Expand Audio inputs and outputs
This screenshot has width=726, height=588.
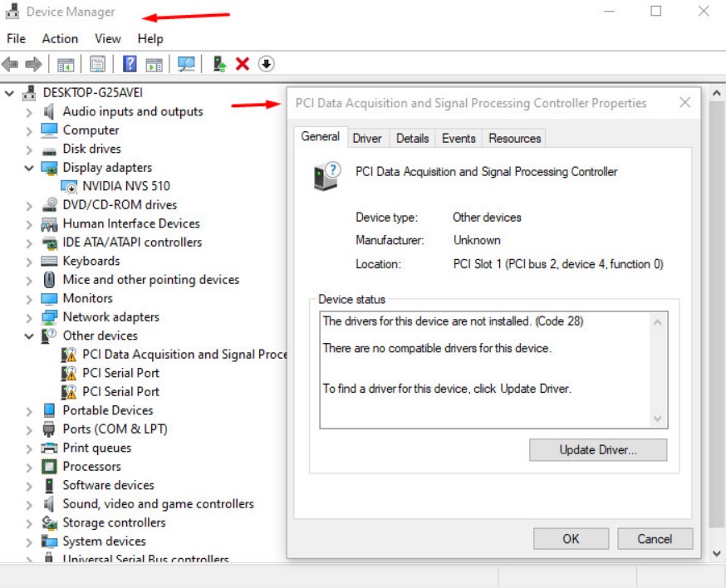pyautogui.click(x=29, y=112)
